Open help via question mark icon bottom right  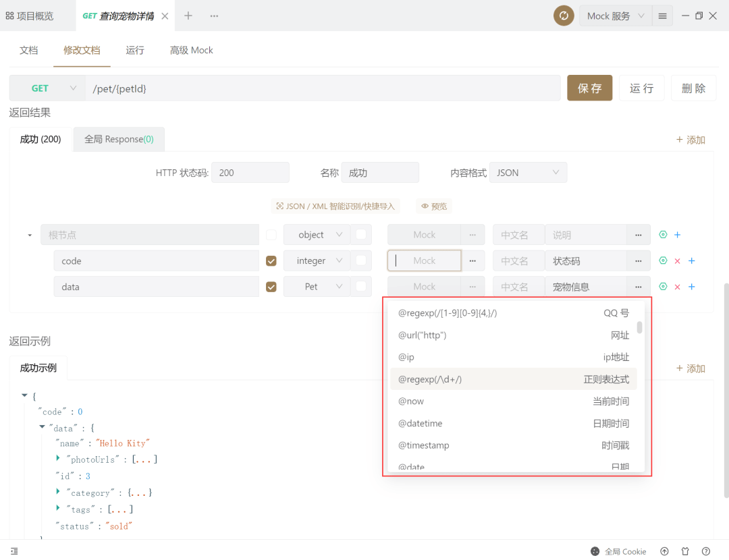click(705, 551)
